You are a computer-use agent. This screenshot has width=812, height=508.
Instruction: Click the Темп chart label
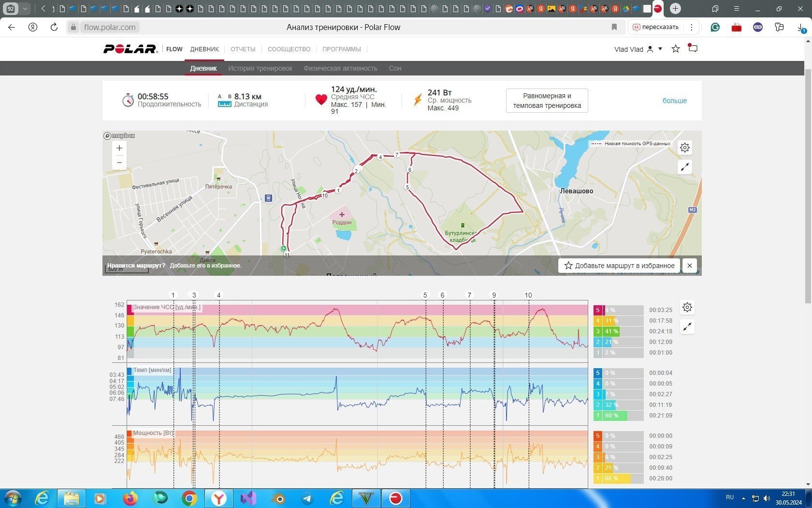(x=152, y=370)
